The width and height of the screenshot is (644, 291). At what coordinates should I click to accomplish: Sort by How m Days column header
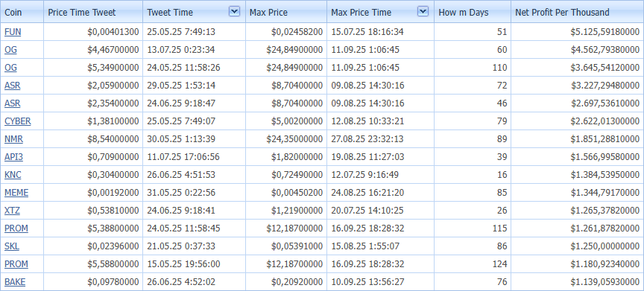tap(473, 12)
